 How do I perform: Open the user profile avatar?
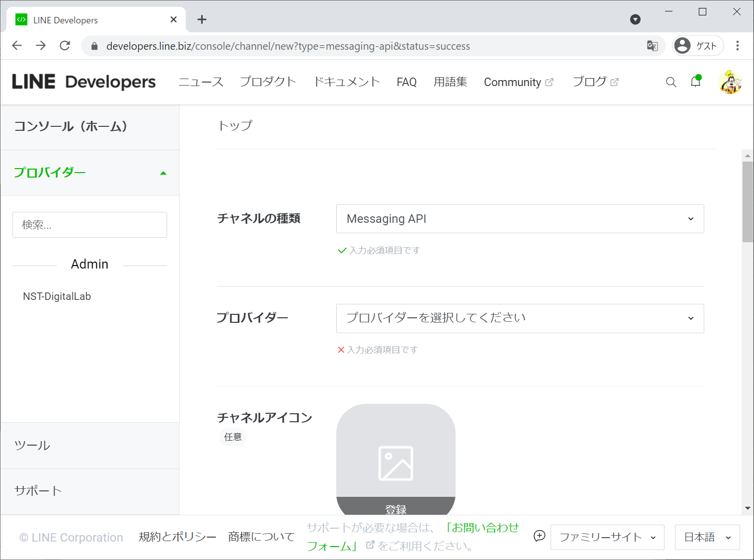(730, 82)
